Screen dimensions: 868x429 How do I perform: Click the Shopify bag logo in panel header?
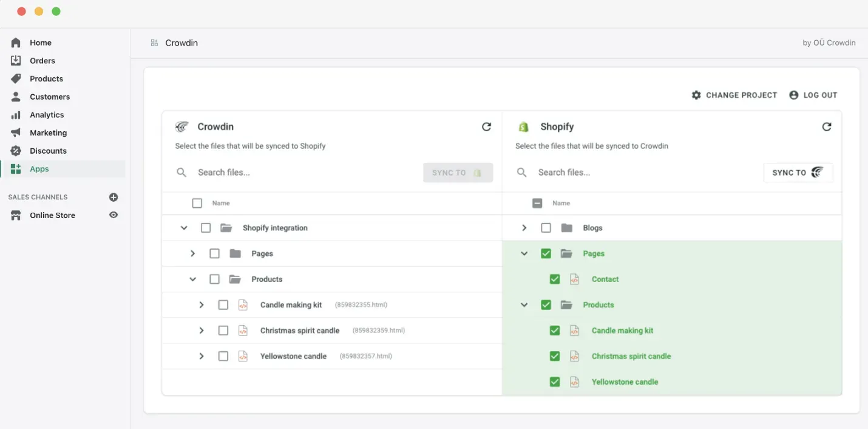[523, 126]
